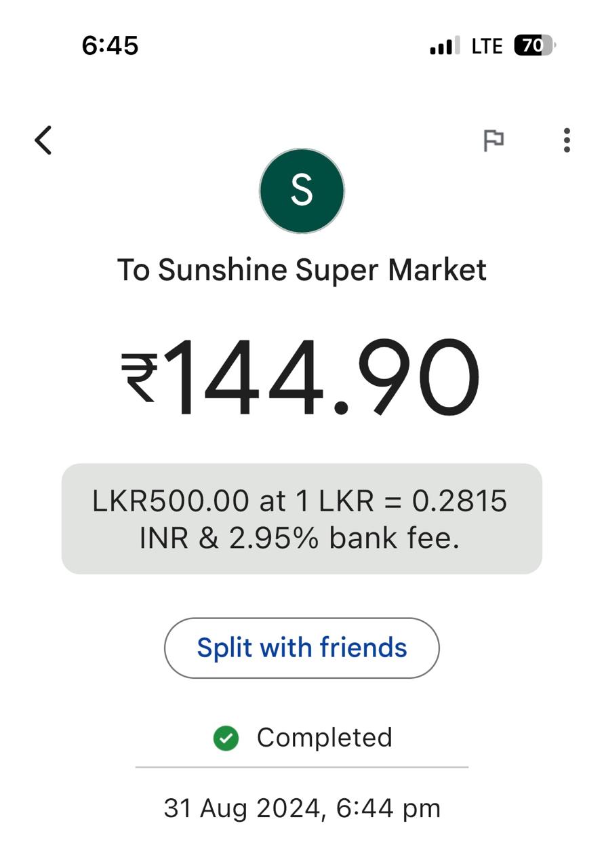Image resolution: width=604 pixels, height=868 pixels.
Task: Tap the battery level indicator showing 70
Action: coord(534,45)
